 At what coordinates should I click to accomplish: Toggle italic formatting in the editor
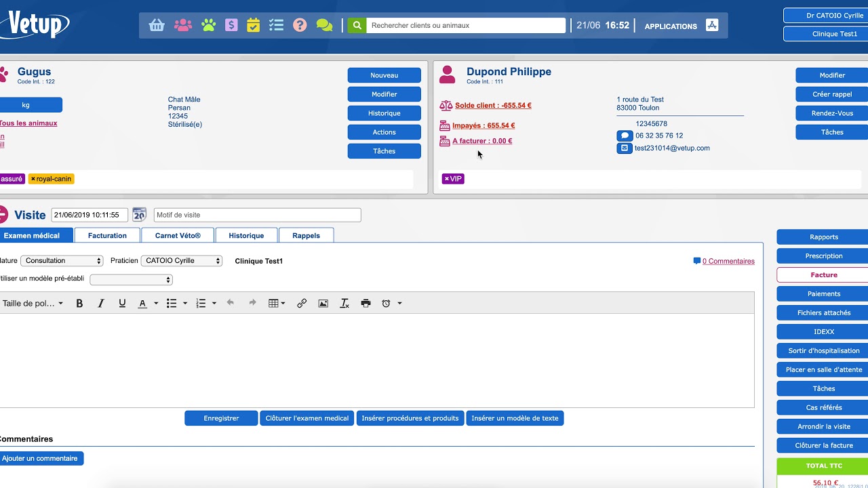coord(101,303)
